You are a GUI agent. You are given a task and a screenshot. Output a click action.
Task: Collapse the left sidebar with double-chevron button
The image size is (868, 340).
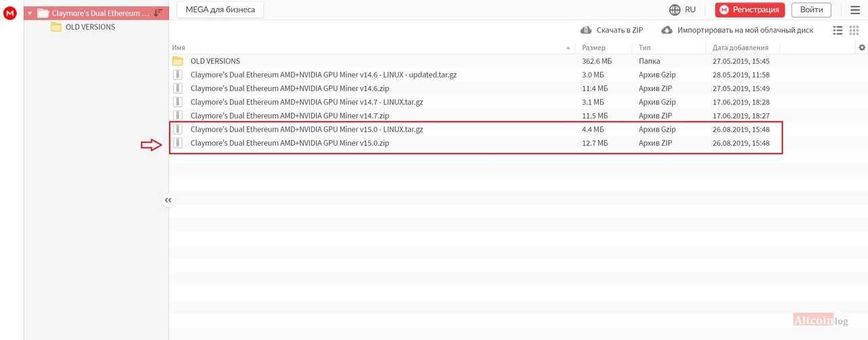tap(168, 200)
